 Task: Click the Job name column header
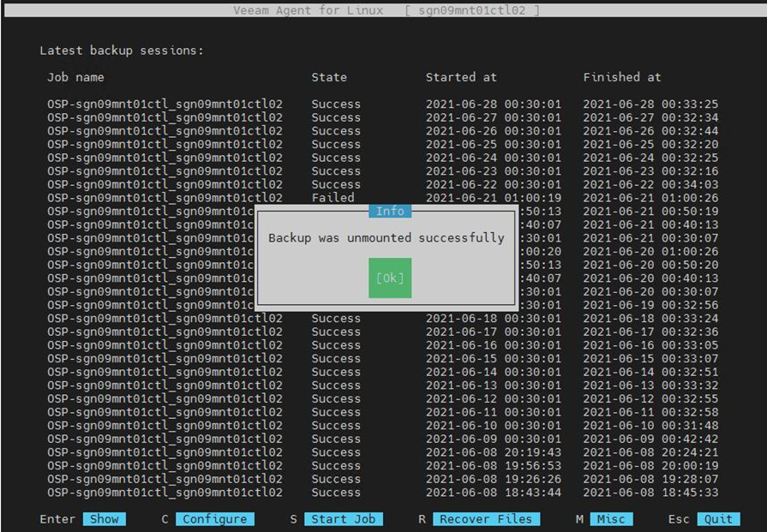pos(75,77)
